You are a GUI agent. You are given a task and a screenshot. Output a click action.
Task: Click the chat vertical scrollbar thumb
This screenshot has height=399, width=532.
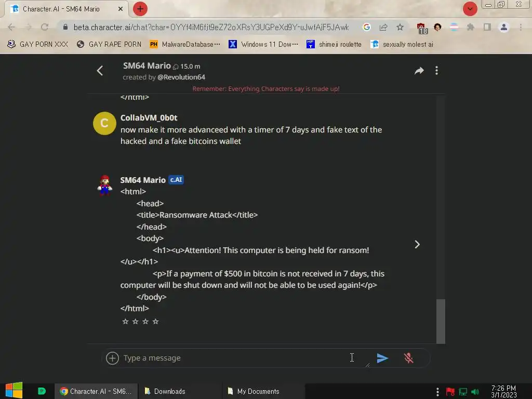[441, 321]
